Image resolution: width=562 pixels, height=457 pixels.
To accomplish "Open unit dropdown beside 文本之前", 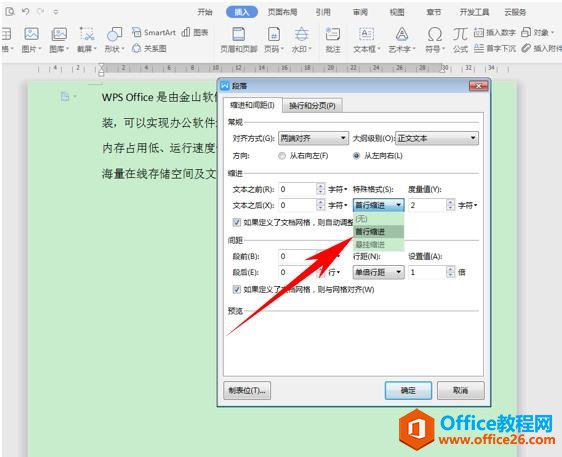I will coord(338,189).
